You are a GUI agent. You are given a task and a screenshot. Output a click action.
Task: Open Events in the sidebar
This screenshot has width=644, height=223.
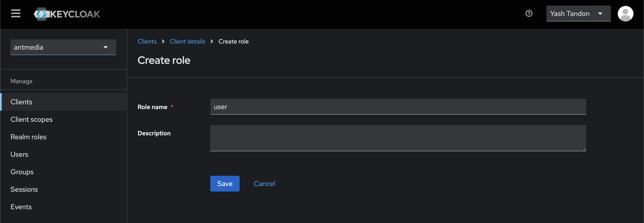64,207
